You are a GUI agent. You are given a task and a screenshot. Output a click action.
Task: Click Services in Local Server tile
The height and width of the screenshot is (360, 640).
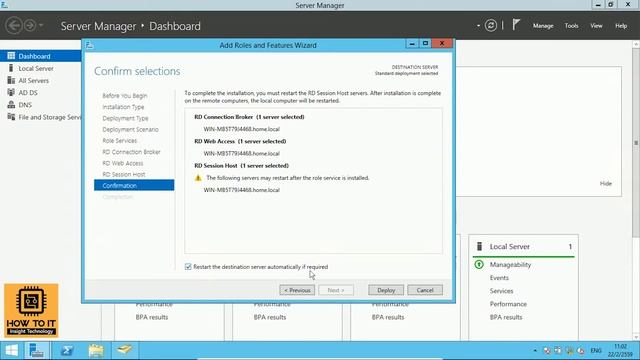click(x=501, y=291)
